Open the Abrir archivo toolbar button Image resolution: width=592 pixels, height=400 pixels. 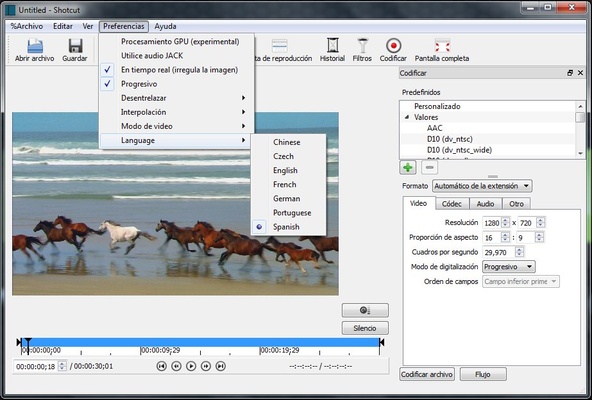(x=34, y=50)
